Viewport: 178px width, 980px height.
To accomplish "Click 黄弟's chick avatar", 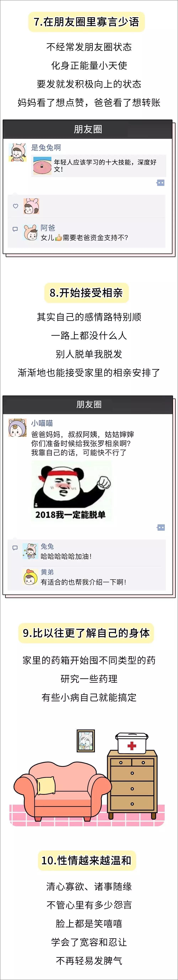I will pyautogui.click(x=30, y=577).
